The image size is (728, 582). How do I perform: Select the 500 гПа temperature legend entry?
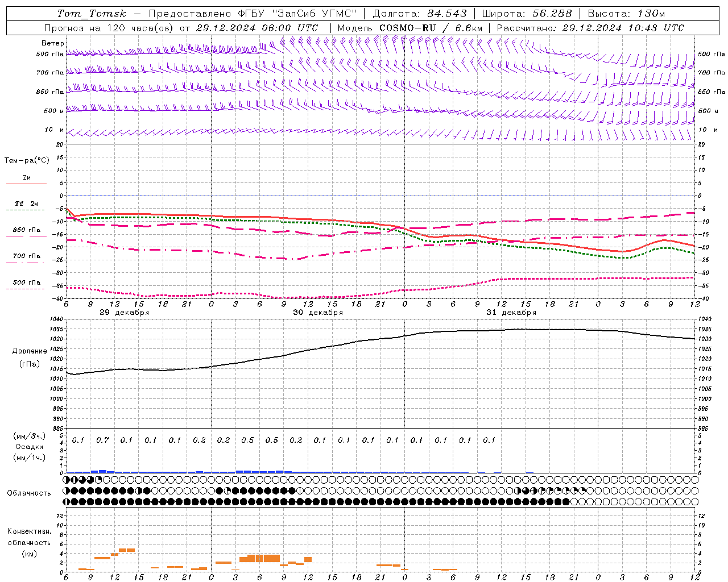27,282
